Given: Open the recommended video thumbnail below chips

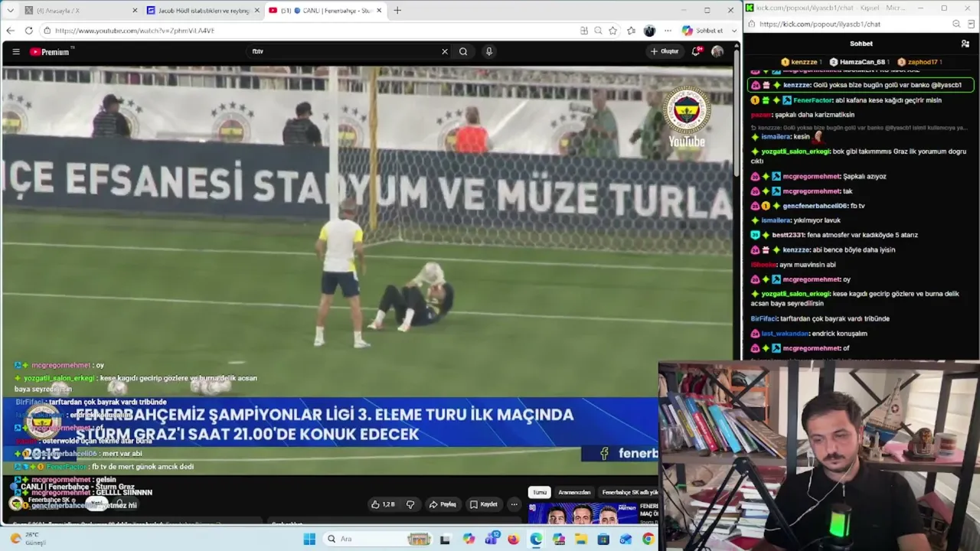Looking at the screenshot, I should coord(582,514).
